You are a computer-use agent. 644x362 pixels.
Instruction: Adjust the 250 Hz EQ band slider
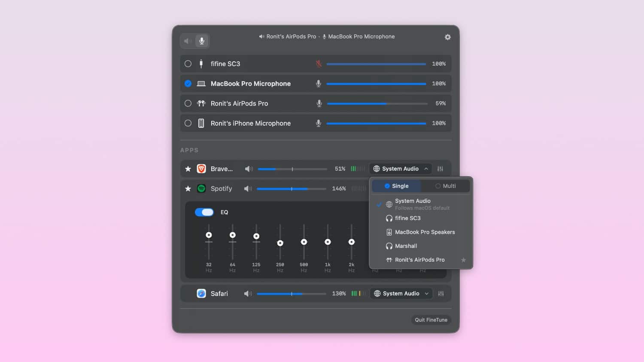(x=280, y=243)
